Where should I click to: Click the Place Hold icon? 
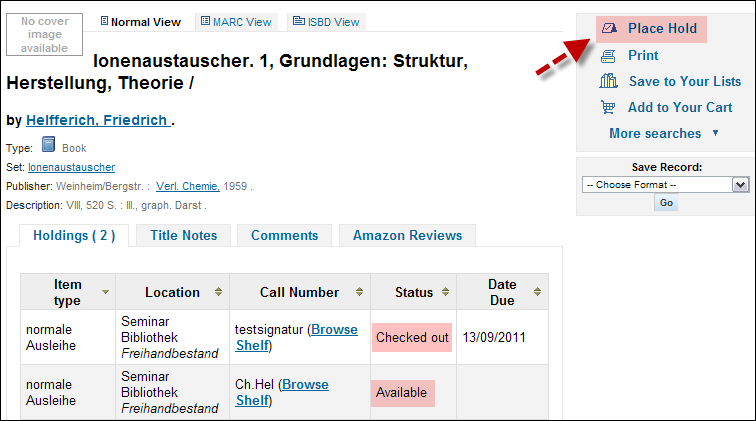tap(609, 29)
